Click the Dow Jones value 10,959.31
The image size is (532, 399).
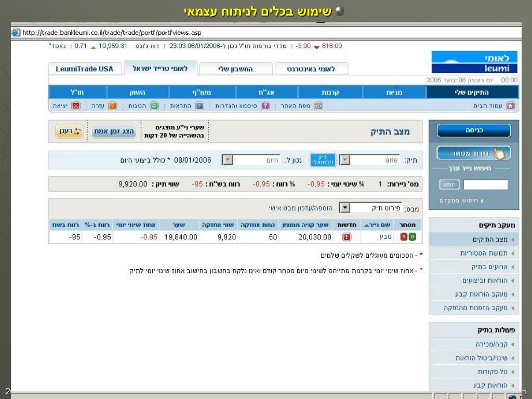pyautogui.click(x=113, y=46)
